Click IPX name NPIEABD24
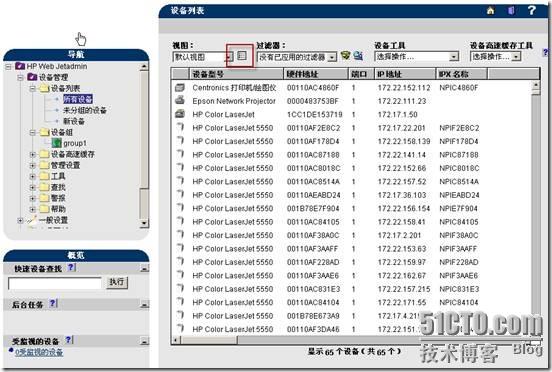Viewport: 552px width, 372px height. [459, 195]
